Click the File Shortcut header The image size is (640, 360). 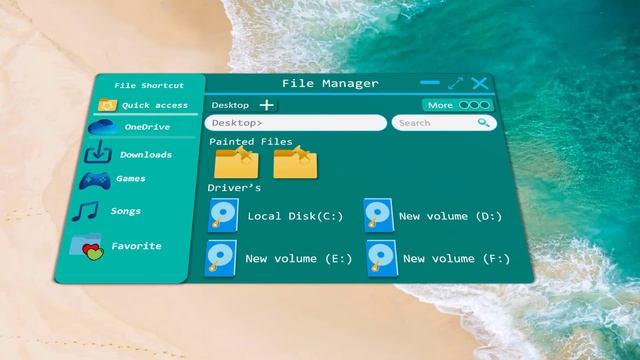(149, 85)
